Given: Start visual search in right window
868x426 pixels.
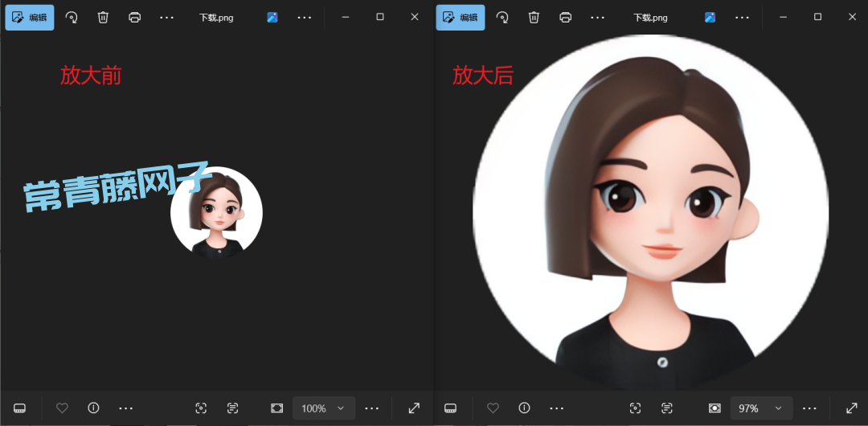Looking at the screenshot, I should pyautogui.click(x=636, y=408).
